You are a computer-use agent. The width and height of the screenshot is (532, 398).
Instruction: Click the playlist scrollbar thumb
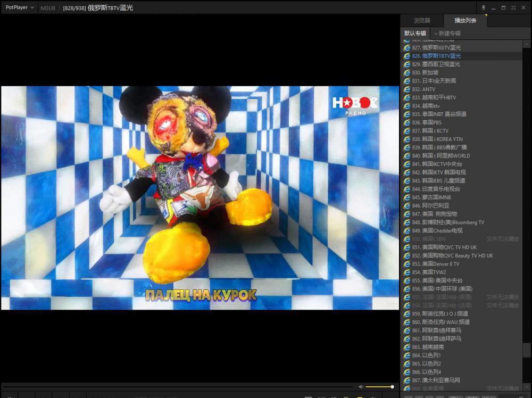point(527,350)
